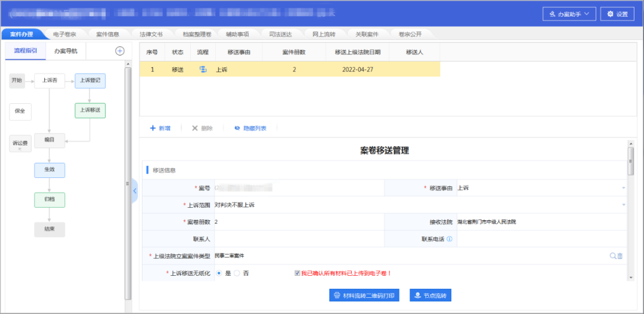The image size is (644, 314).
Task: Click the 接收法院 field value
Action: tap(487, 222)
